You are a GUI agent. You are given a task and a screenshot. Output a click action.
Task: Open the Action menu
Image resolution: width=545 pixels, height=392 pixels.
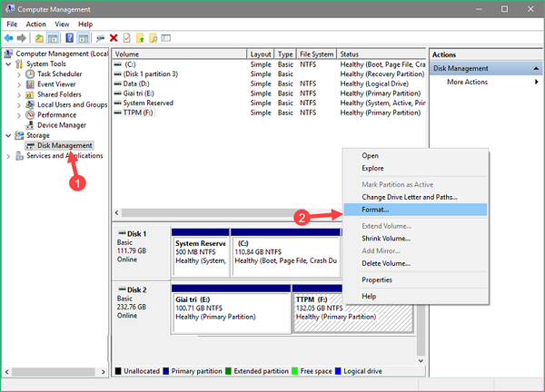click(x=36, y=24)
